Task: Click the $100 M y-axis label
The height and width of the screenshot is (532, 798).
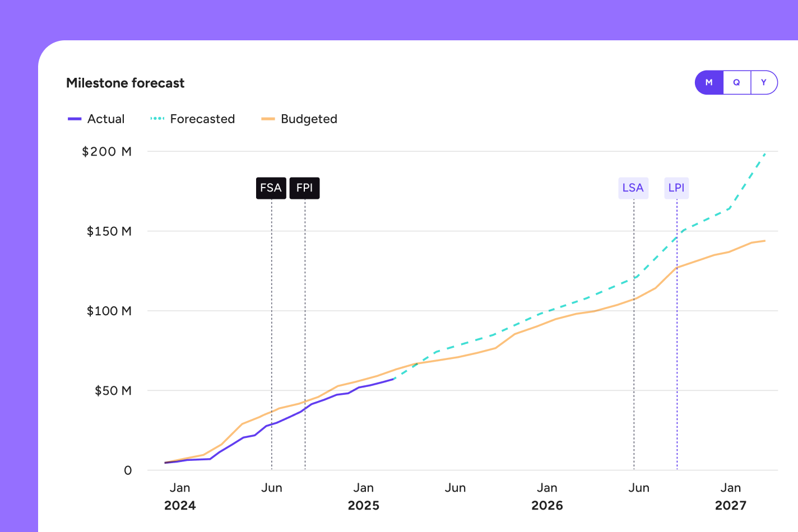Action: pyautogui.click(x=109, y=311)
